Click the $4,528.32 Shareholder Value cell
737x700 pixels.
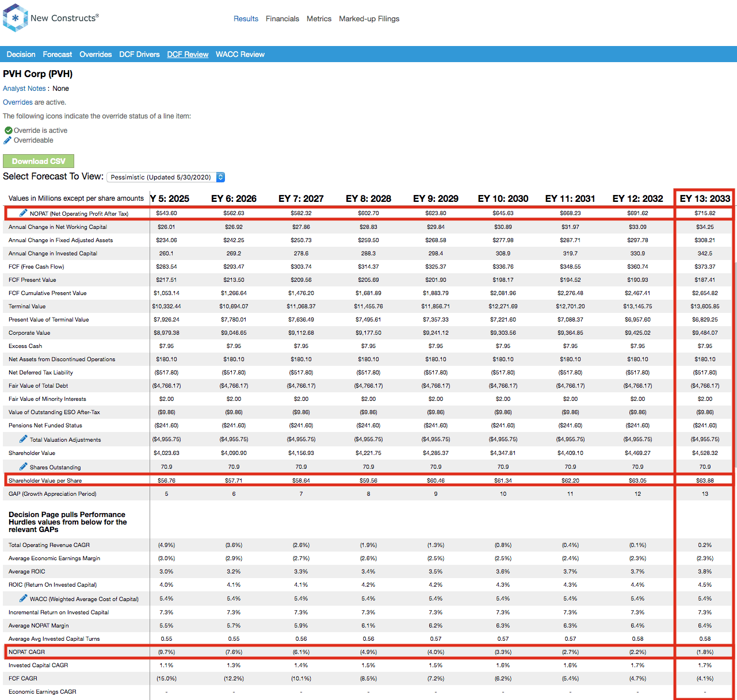705,453
